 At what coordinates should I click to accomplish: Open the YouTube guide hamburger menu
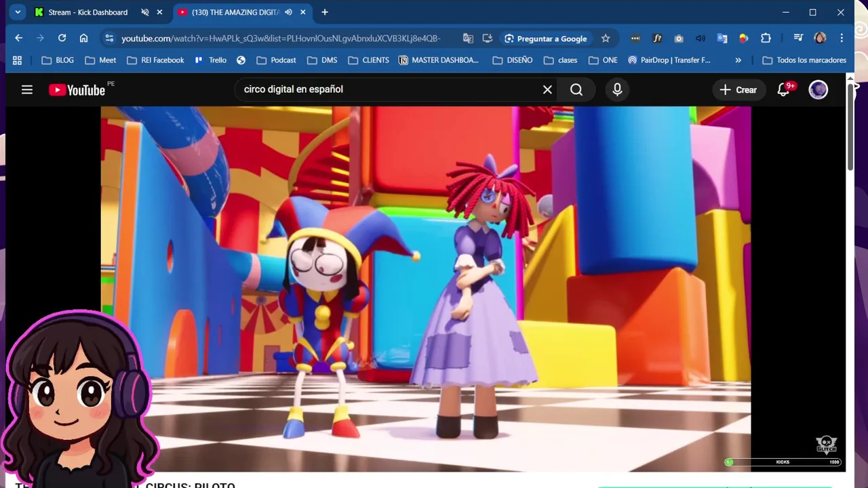pyautogui.click(x=27, y=89)
